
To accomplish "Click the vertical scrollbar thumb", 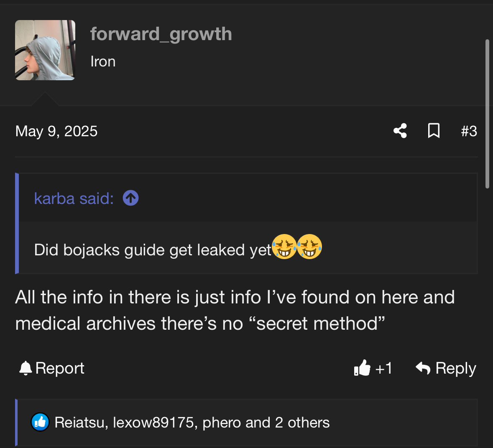I will 487,114.
